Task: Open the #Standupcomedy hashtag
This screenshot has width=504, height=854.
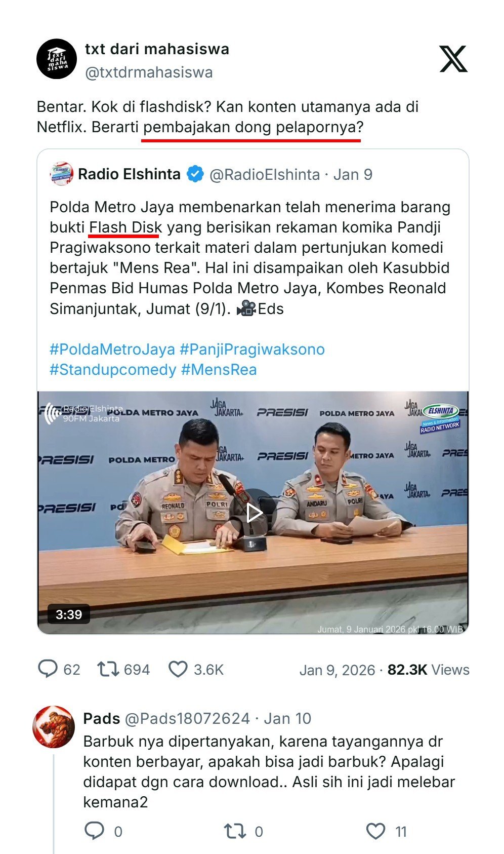Action: pos(113,369)
